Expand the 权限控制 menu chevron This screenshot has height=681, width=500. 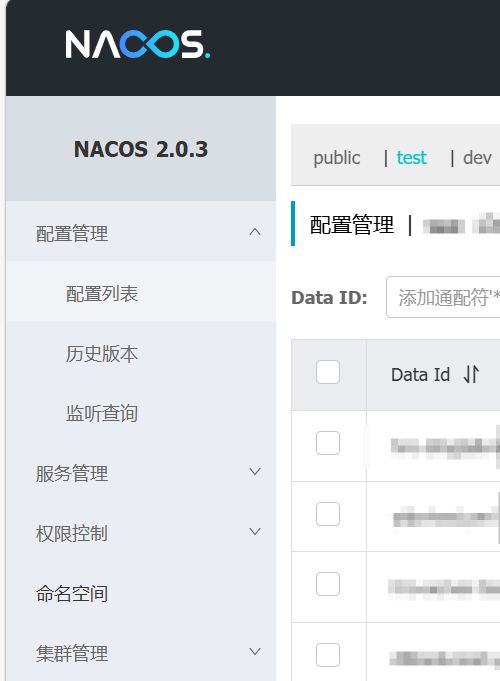(x=255, y=532)
